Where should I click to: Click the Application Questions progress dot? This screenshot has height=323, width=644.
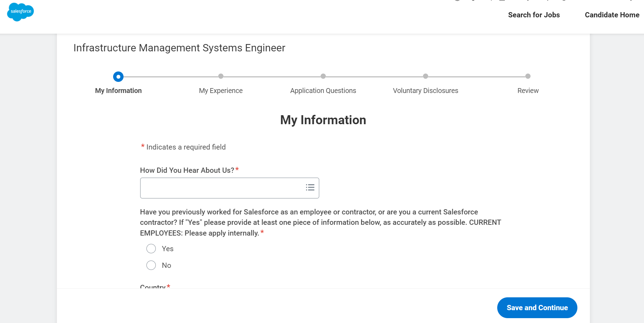coord(323,76)
